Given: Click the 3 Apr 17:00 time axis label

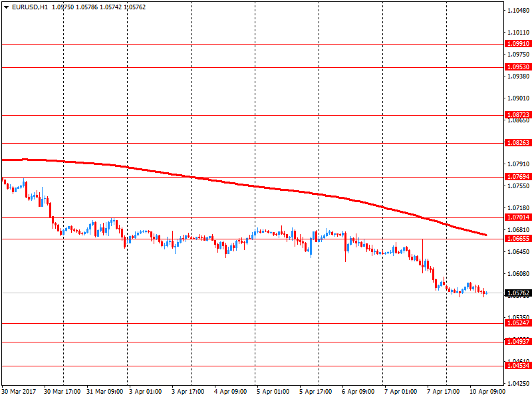Looking at the screenshot, I should [x=188, y=392].
